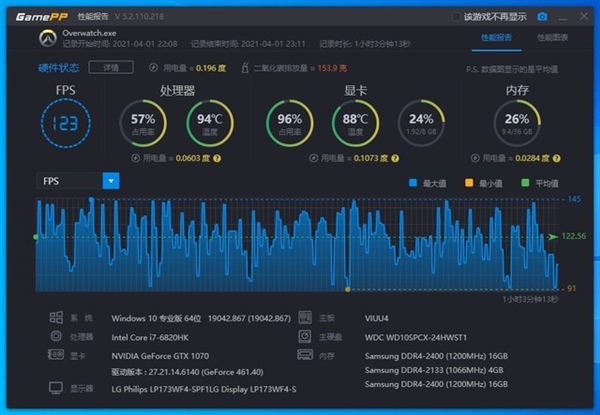Screen dimensions: 600x415
Task: Click the GPU 96% usage gauge
Action: click(x=289, y=125)
